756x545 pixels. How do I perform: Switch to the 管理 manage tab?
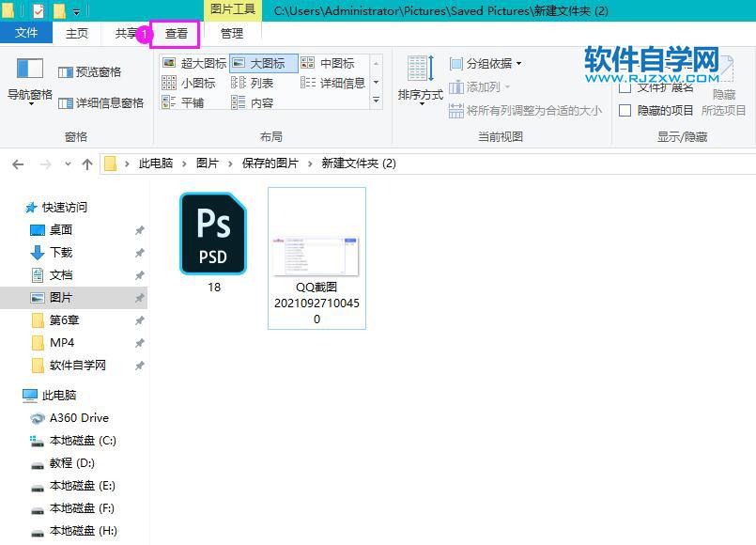[231, 34]
